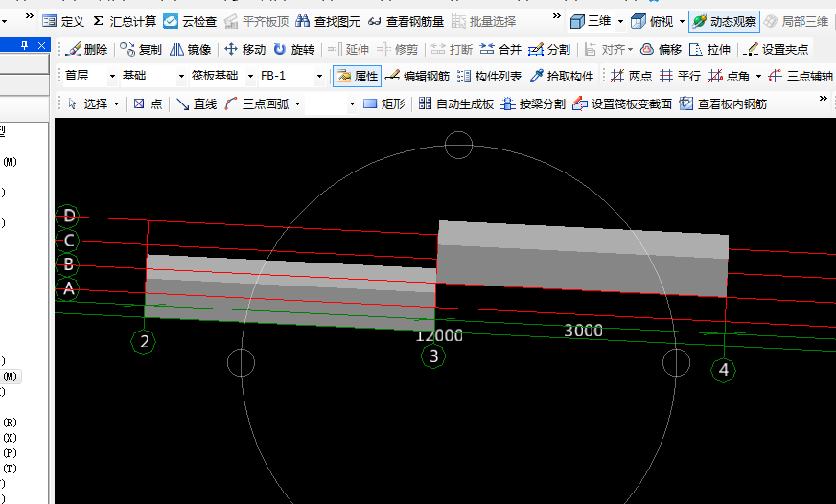Activate the 镜像 mirror tool
This screenshot has width=836, height=504.
191,49
